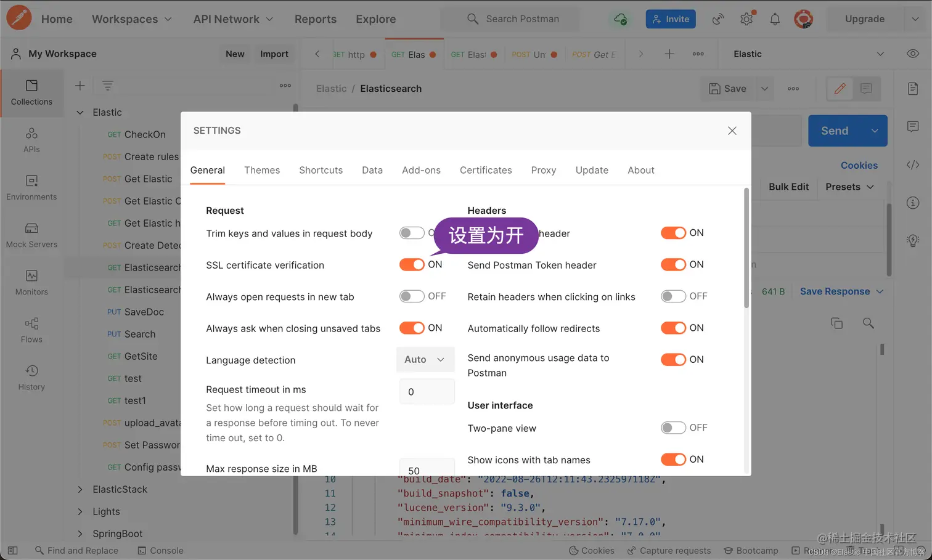Open the Environments sidebar section
The image size is (932, 560).
(31, 188)
